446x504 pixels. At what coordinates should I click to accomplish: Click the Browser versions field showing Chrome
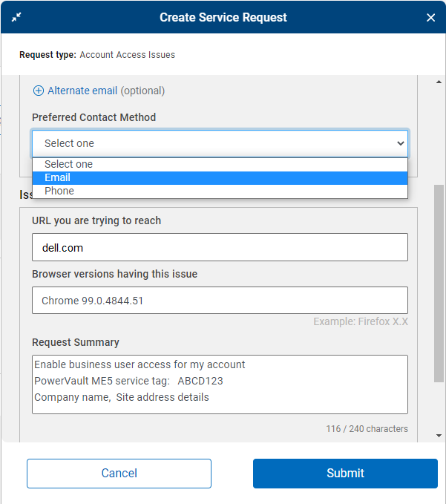[x=220, y=301]
